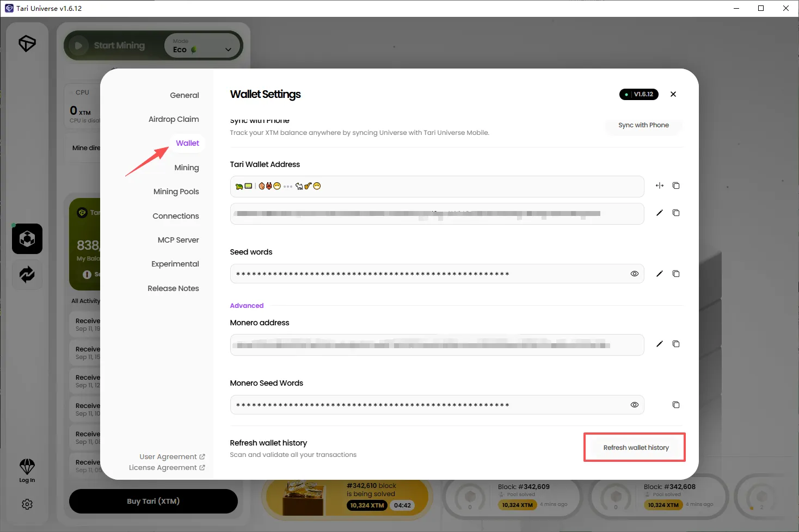Click the Monero Seed Words heading
799x532 pixels.
point(266,383)
